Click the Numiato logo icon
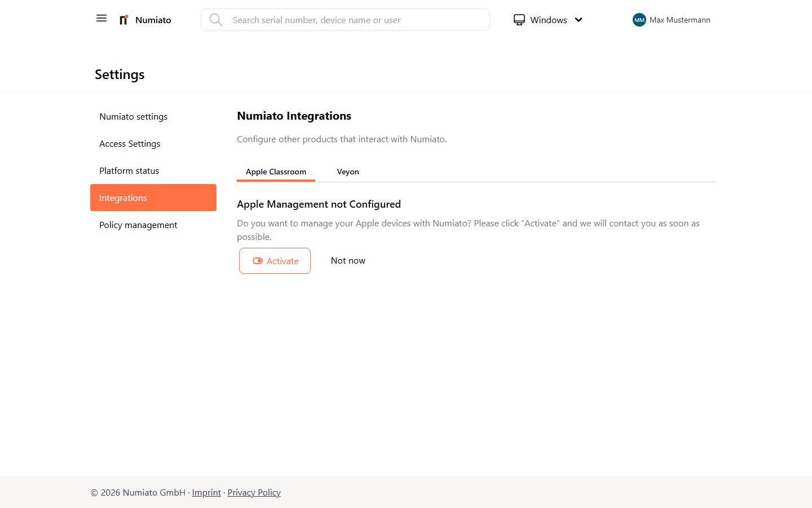This screenshot has height=508, width=812. [123, 19]
